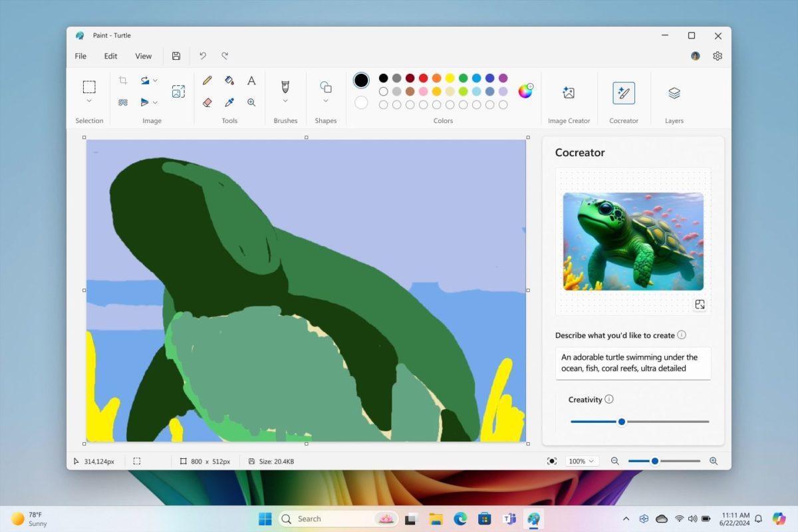Click the status bar zoom slider
The image size is (798, 532).
pyautogui.click(x=664, y=461)
